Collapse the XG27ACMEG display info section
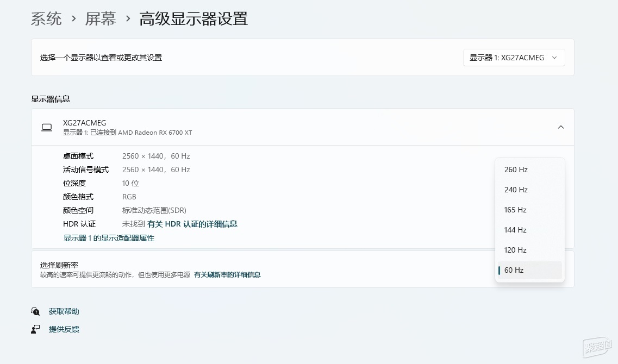Image resolution: width=618 pixels, height=364 pixels. [x=561, y=127]
